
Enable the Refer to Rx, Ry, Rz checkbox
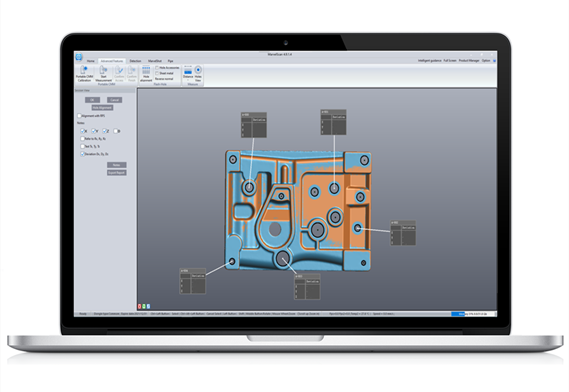click(x=82, y=139)
